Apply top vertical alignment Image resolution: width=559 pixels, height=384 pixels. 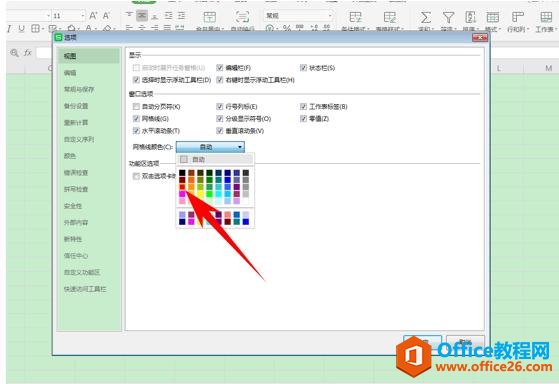pos(129,15)
